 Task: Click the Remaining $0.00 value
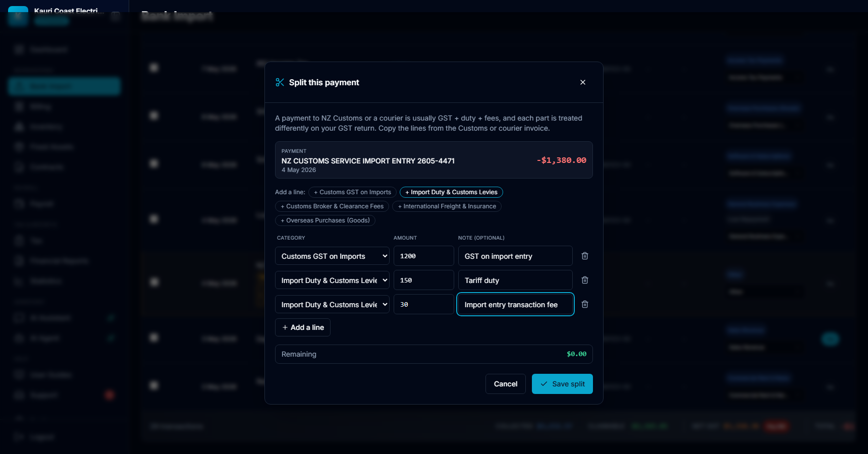pyautogui.click(x=576, y=354)
